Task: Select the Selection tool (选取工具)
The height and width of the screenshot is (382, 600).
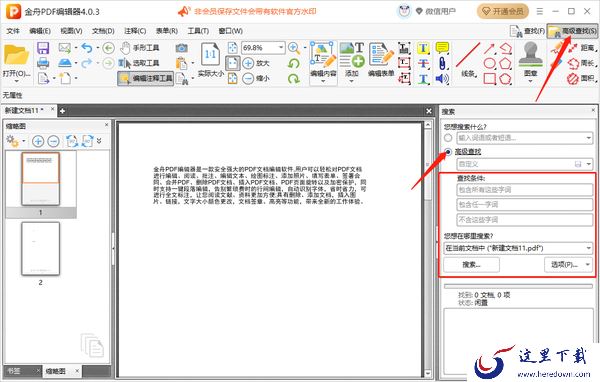Action: 140,63
